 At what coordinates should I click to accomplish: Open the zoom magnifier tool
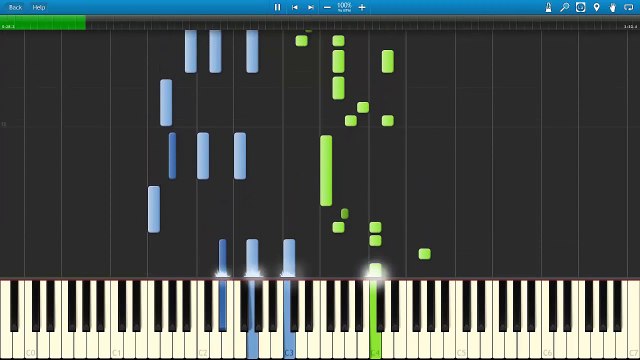point(564,7)
